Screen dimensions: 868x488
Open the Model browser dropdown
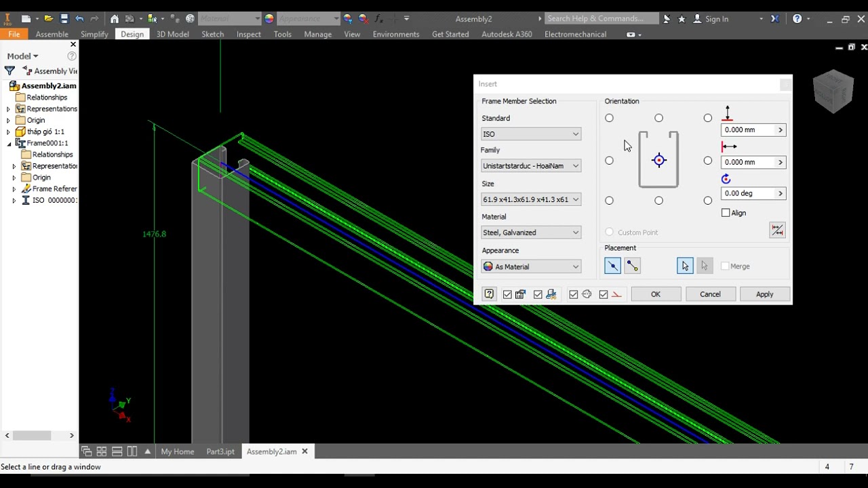(x=22, y=56)
